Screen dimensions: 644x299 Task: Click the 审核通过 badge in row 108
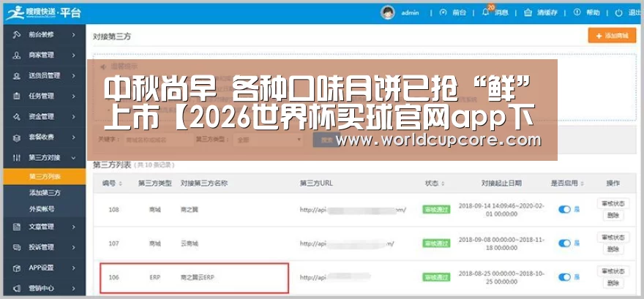[436, 210]
